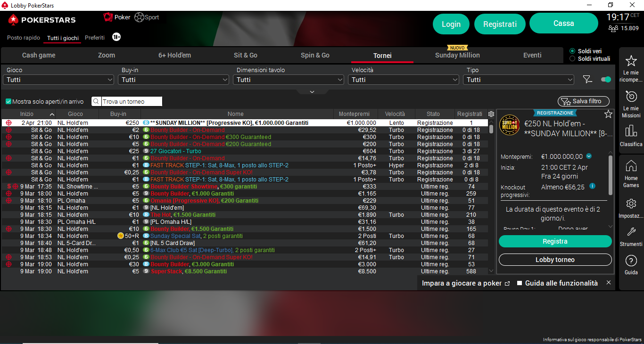Screen dimensions: 644x344
Task: Click Montepremi info dropdown arrow icon
Action: [589, 156]
